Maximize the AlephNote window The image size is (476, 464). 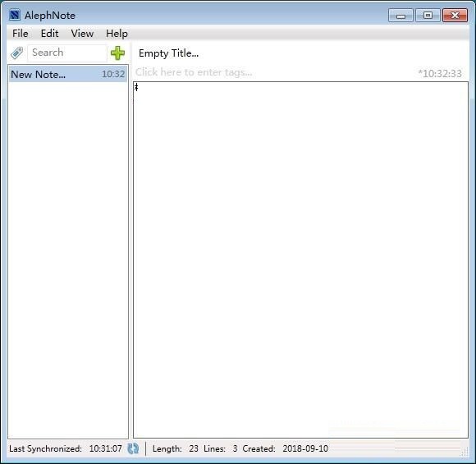tap(428, 16)
